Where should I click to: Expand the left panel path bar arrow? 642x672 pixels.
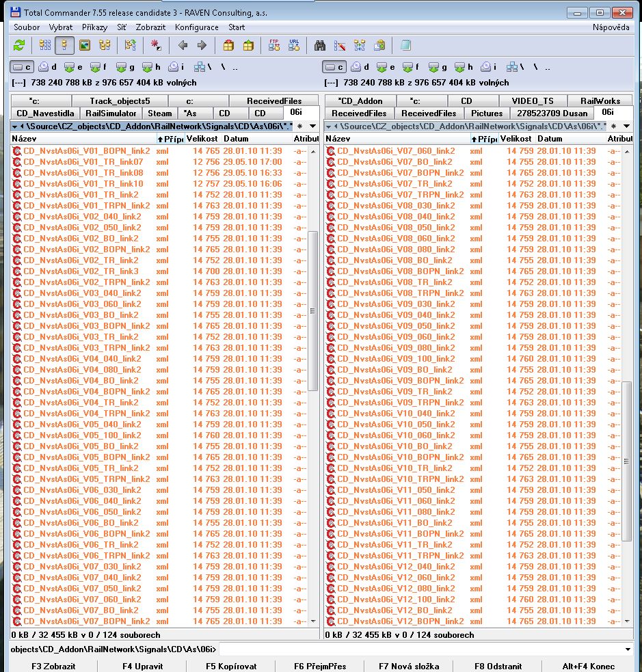click(x=15, y=127)
